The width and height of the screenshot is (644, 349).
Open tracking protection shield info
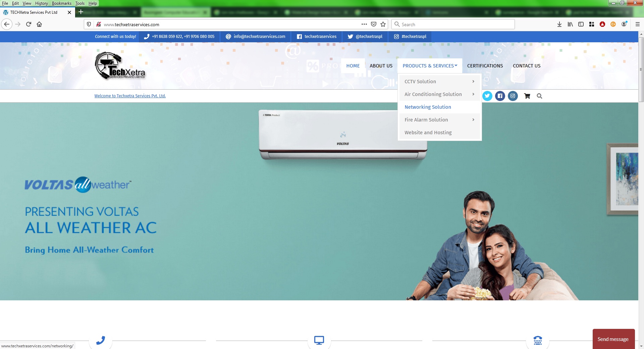tap(89, 24)
